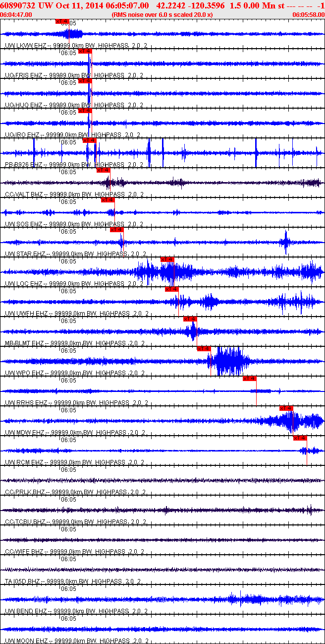This screenshot has width=325, height=644.
Task: Select the UW BEND EHZ station label
Action: [x=75, y=611]
